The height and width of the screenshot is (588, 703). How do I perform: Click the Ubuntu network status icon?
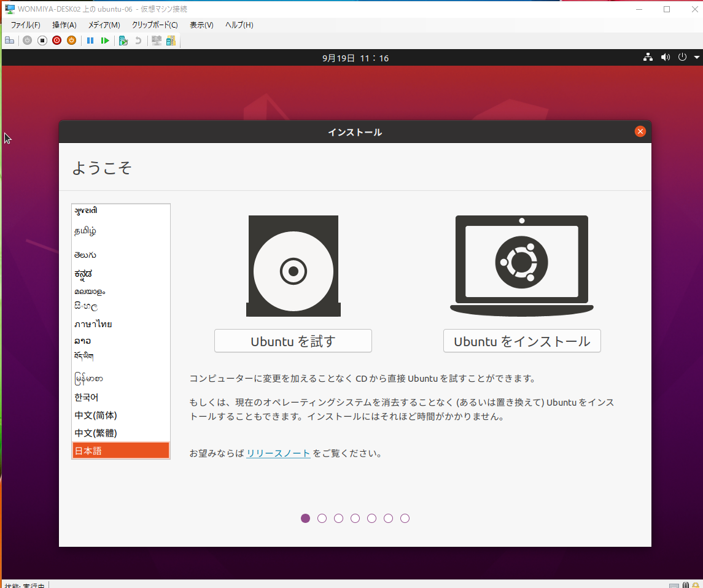[648, 57]
